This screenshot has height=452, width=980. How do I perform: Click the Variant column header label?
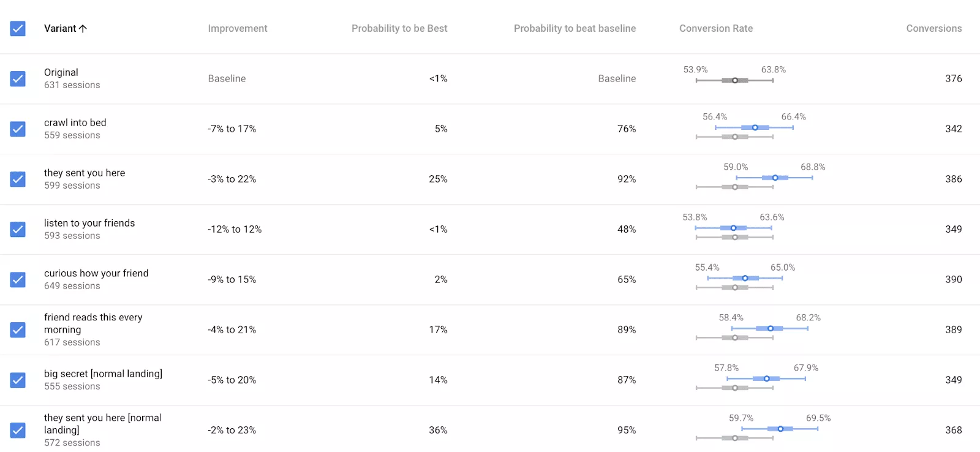pos(60,28)
